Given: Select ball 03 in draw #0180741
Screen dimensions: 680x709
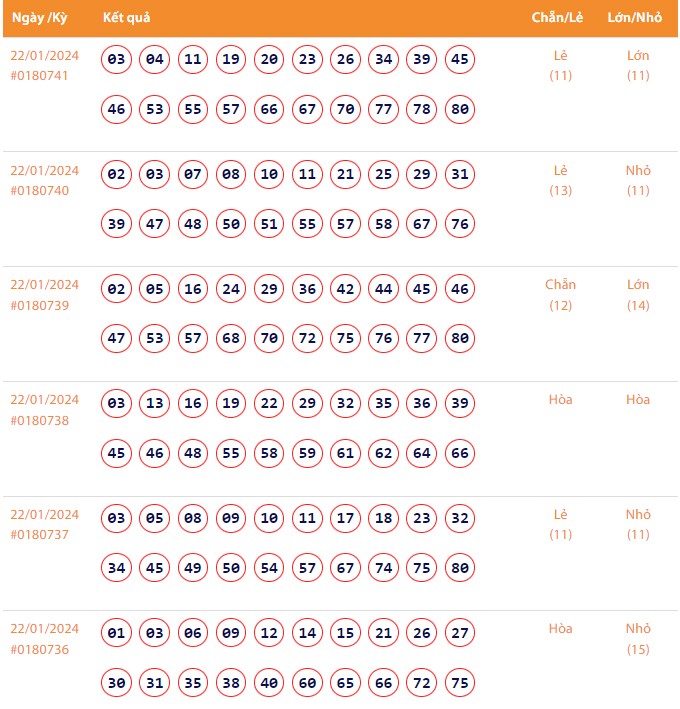Looking at the screenshot, I should coord(117,59).
